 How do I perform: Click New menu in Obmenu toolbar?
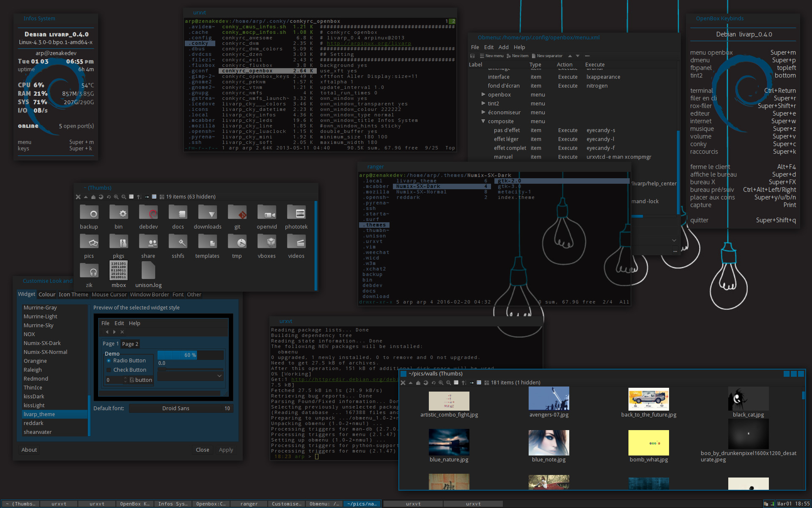(x=491, y=56)
